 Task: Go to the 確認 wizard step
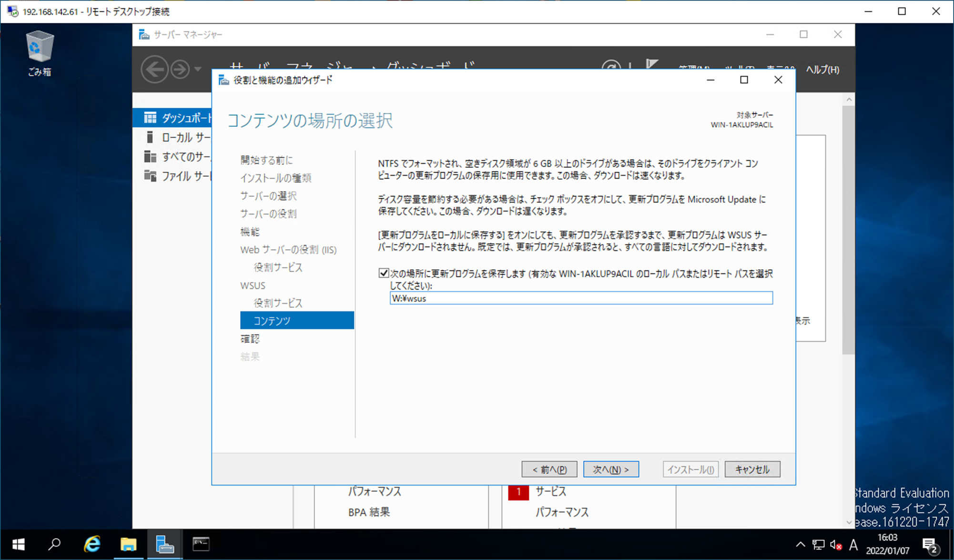[x=250, y=339]
